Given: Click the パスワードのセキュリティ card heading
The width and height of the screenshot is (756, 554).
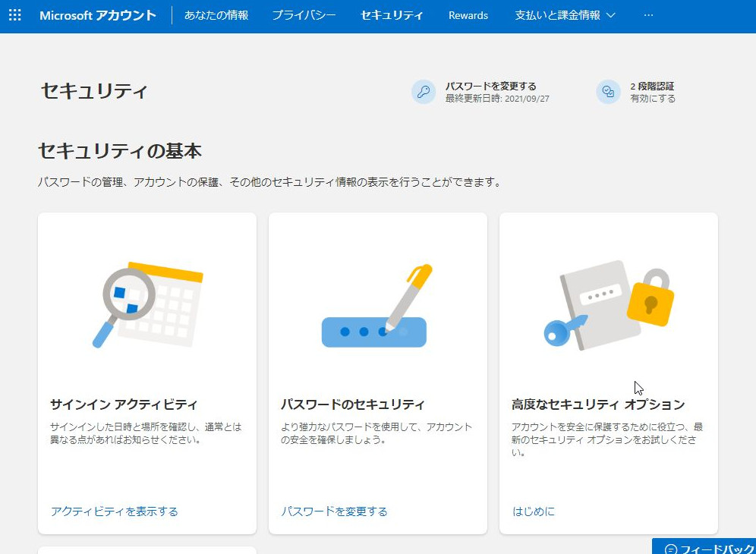Looking at the screenshot, I should coord(352,404).
